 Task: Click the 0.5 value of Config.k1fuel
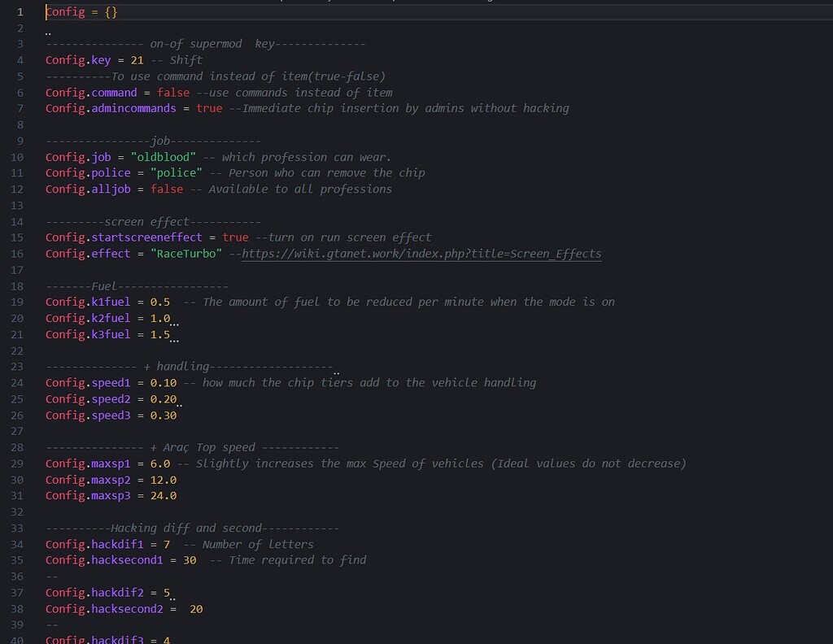[160, 302]
